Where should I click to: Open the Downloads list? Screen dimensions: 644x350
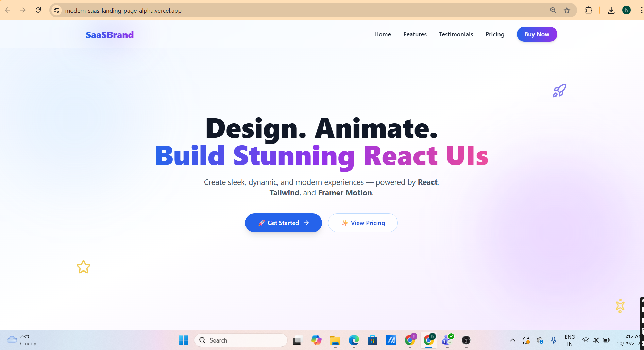(x=611, y=10)
